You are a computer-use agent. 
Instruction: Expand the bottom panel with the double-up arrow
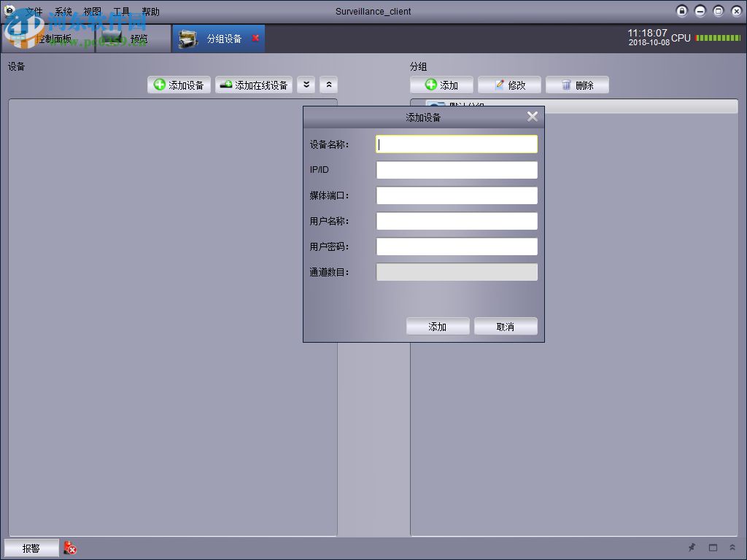(x=732, y=548)
